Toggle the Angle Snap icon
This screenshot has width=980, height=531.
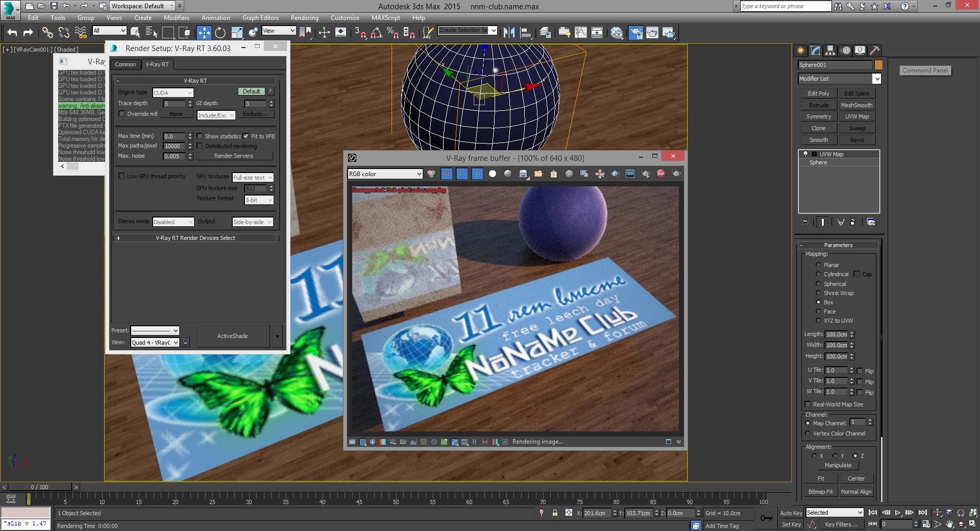[x=377, y=33]
